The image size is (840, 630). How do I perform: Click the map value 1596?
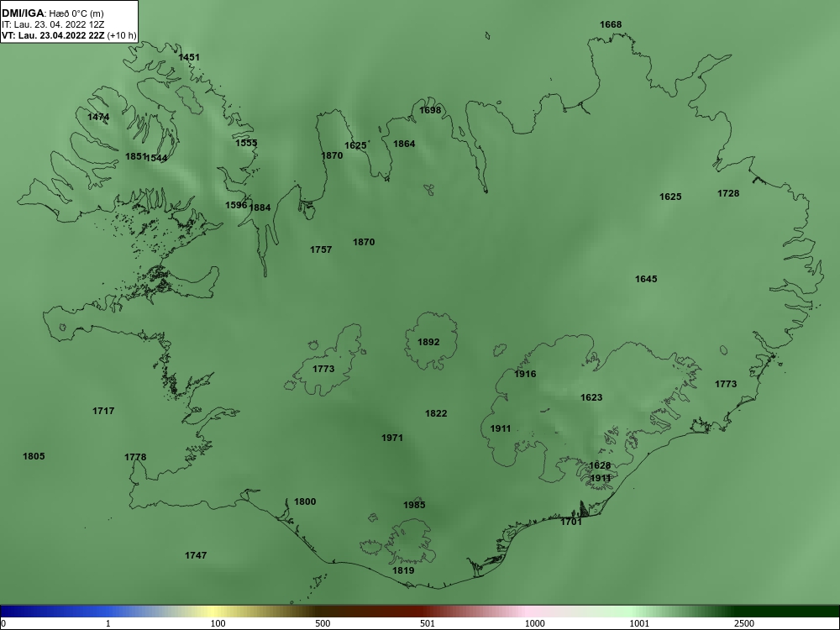click(236, 205)
